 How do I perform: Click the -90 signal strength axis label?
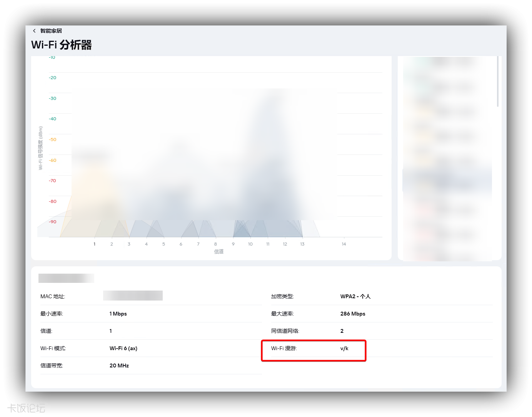coord(52,222)
